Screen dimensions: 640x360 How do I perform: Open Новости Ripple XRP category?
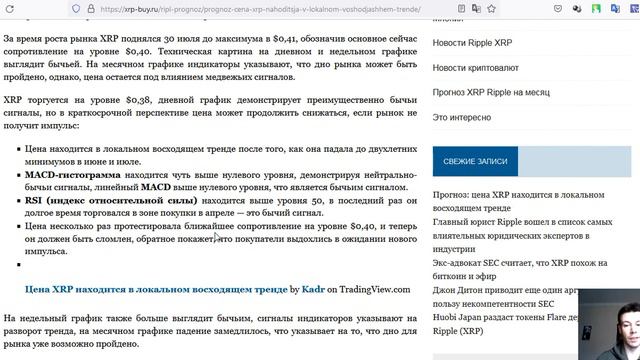(472, 43)
